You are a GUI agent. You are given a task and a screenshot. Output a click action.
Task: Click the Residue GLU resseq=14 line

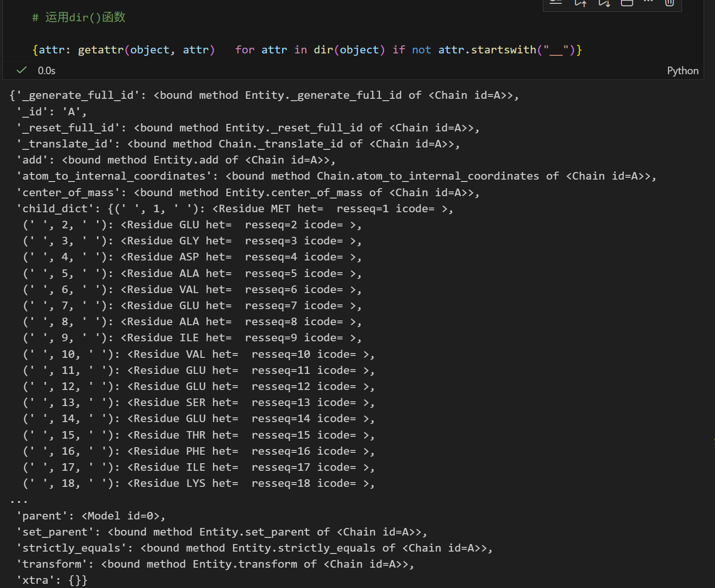coord(199,419)
